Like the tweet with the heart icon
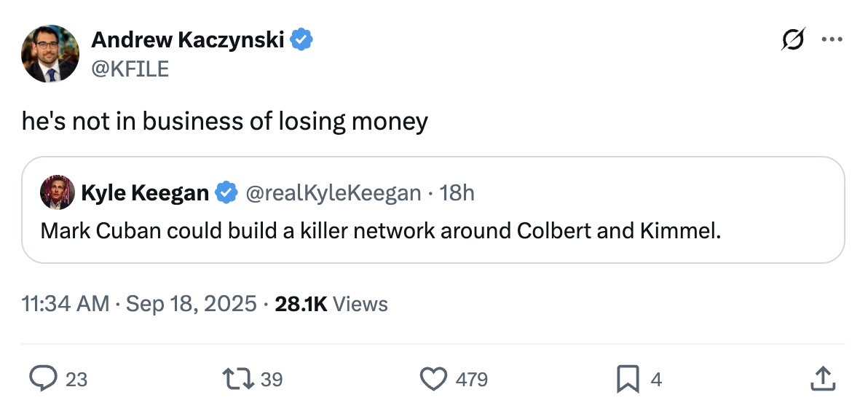This screenshot has width=868, height=411. pyautogui.click(x=434, y=379)
